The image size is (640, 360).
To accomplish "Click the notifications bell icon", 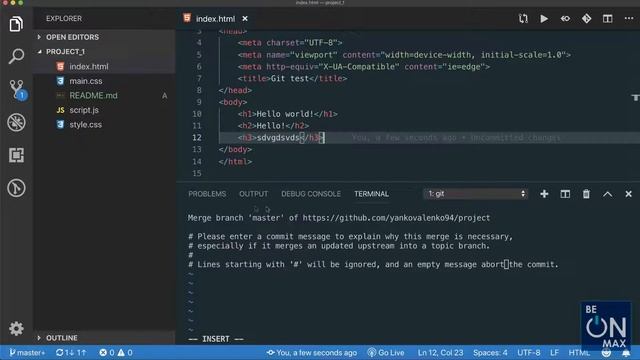I will [626, 353].
